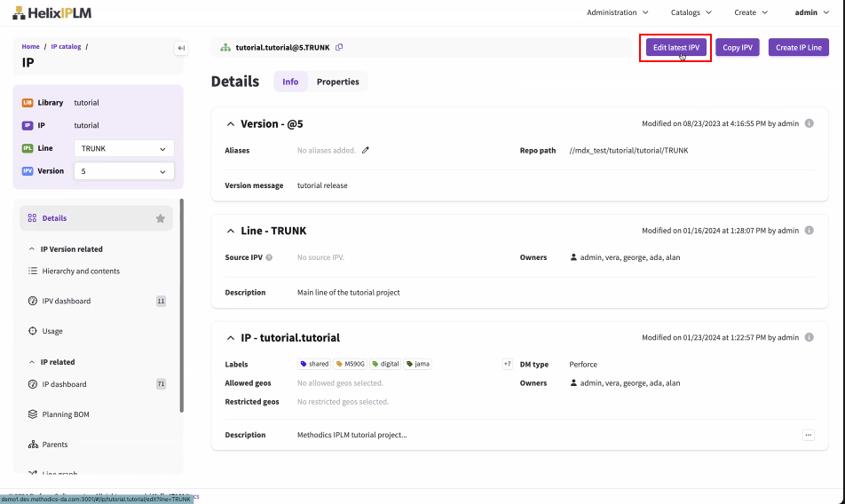Open info icon for IP tutorial.tutorial section
This screenshot has width=845, height=504.
click(809, 338)
